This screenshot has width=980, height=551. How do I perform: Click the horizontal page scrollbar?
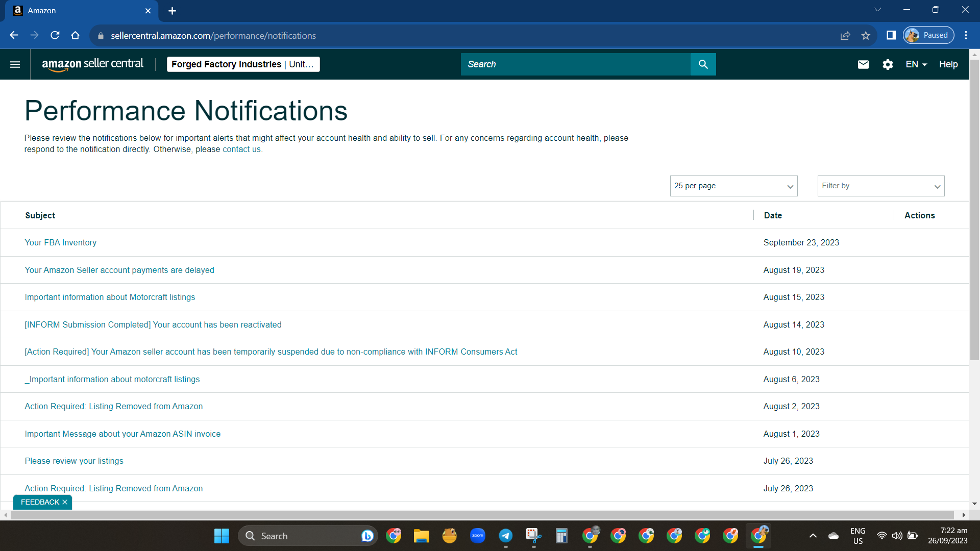coord(482,515)
